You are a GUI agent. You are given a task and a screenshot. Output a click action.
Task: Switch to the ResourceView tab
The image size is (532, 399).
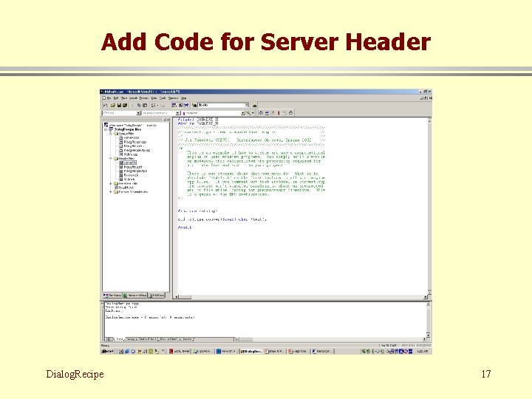point(134,295)
